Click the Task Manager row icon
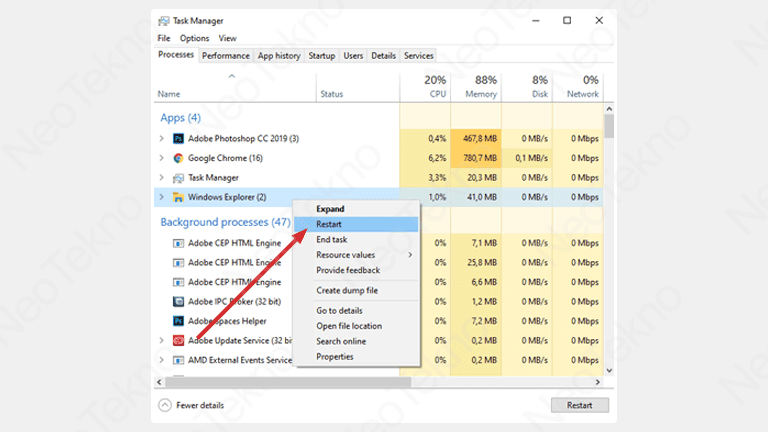 coord(178,178)
